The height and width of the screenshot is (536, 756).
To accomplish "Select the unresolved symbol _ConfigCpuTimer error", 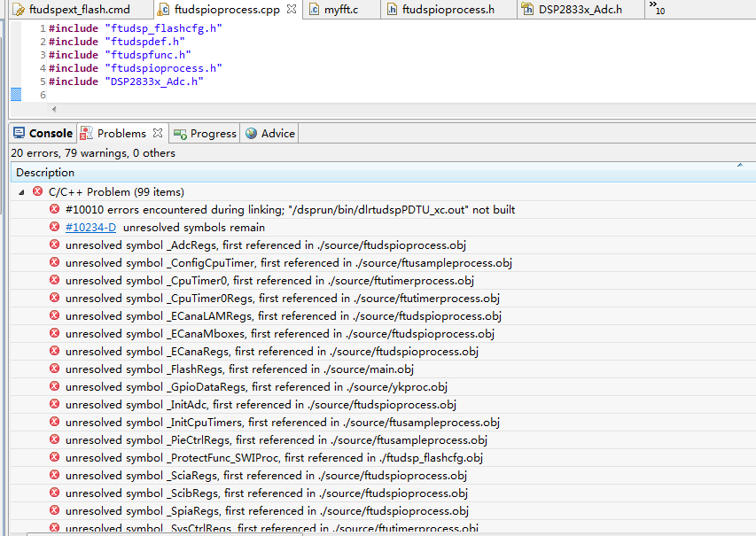I will tap(383, 263).
